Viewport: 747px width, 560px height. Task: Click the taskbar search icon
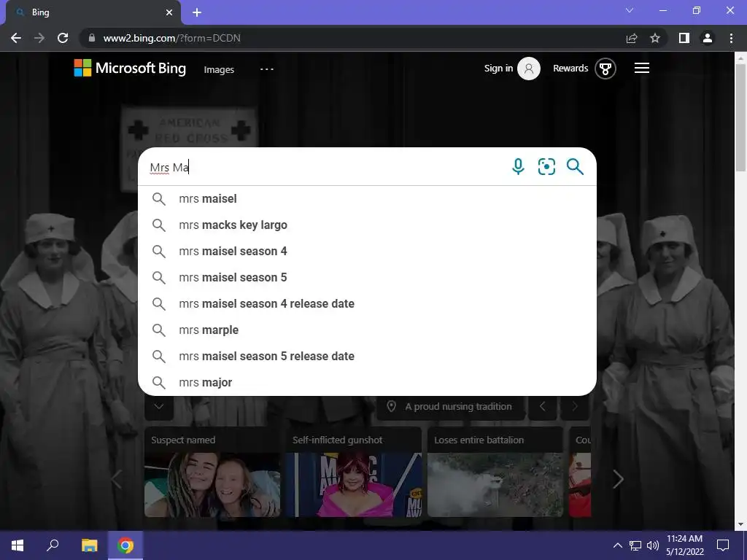click(53, 545)
